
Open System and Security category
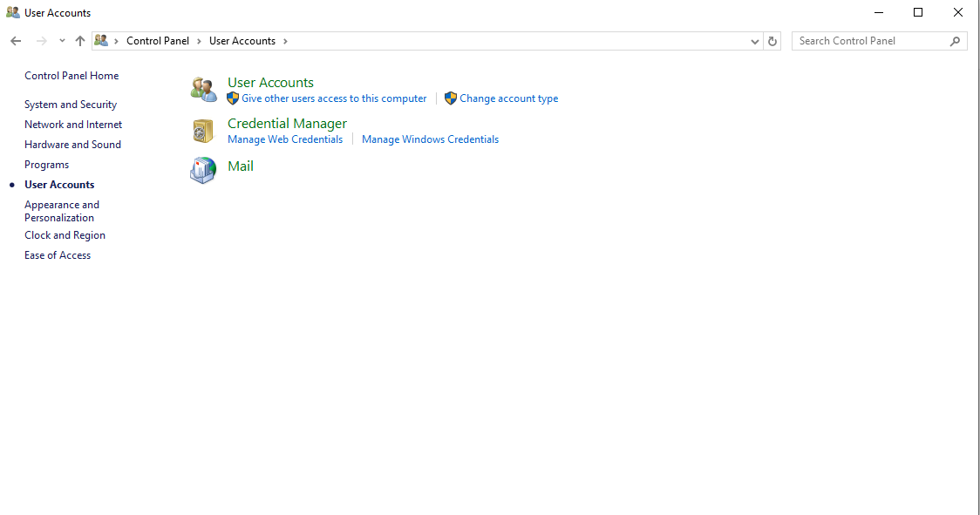click(71, 105)
